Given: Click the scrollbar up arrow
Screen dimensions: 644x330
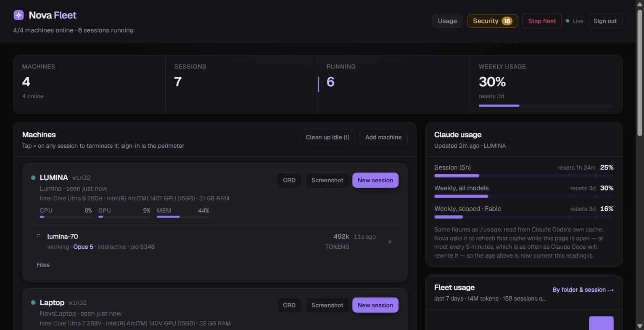Looking at the screenshot, I should [x=640, y=3].
